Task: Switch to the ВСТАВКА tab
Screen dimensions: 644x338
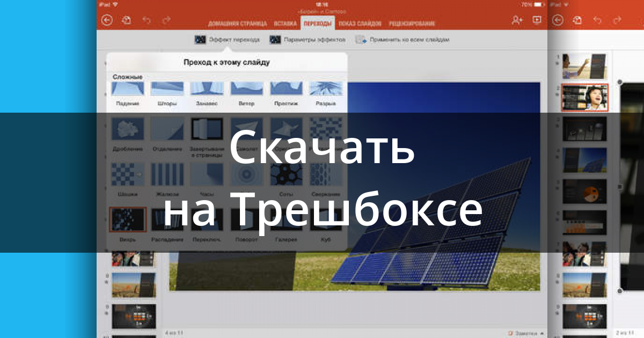Action: click(285, 24)
